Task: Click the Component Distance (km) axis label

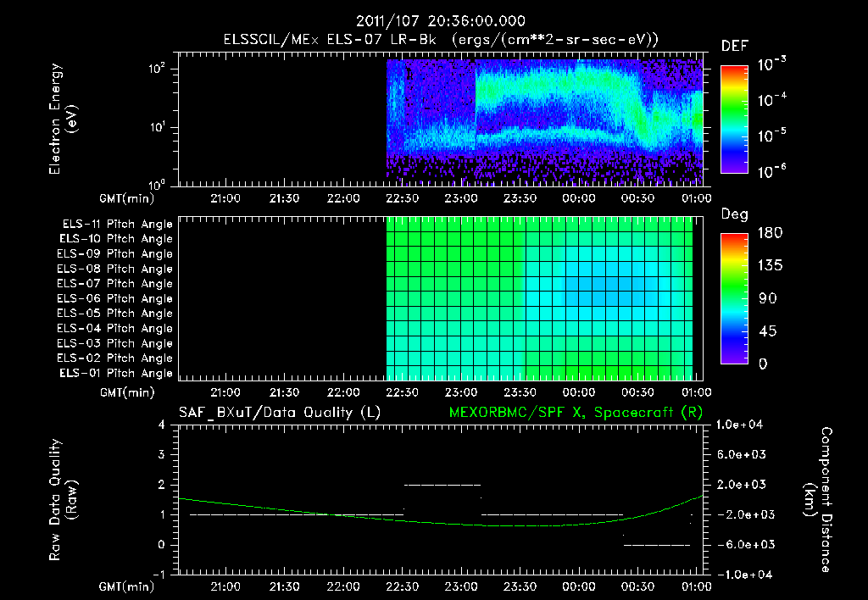Action: click(x=818, y=500)
